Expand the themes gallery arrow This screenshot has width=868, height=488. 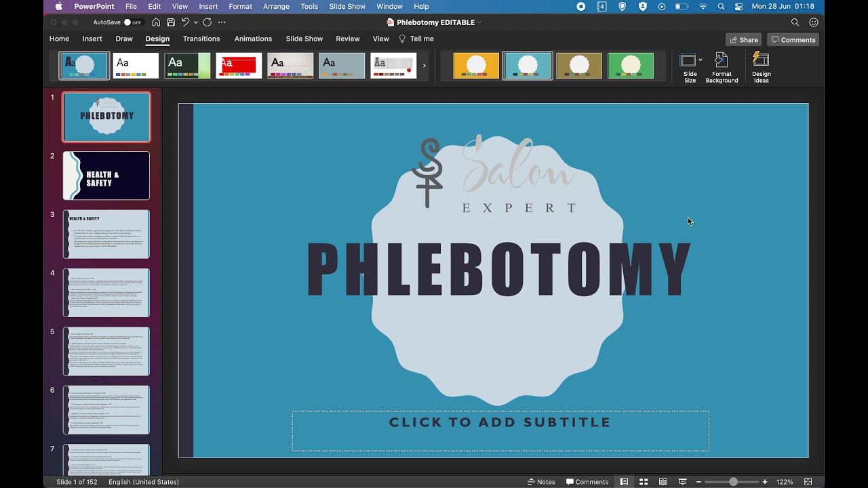425,66
